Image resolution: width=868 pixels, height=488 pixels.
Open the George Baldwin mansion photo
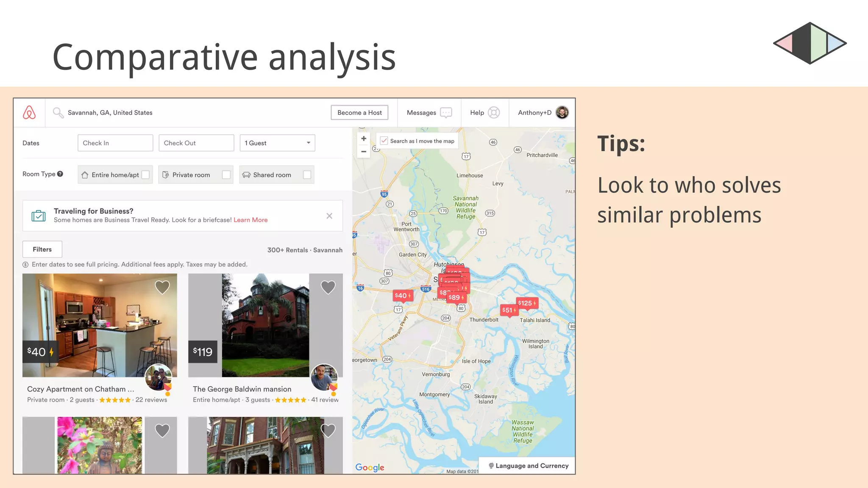click(265, 325)
